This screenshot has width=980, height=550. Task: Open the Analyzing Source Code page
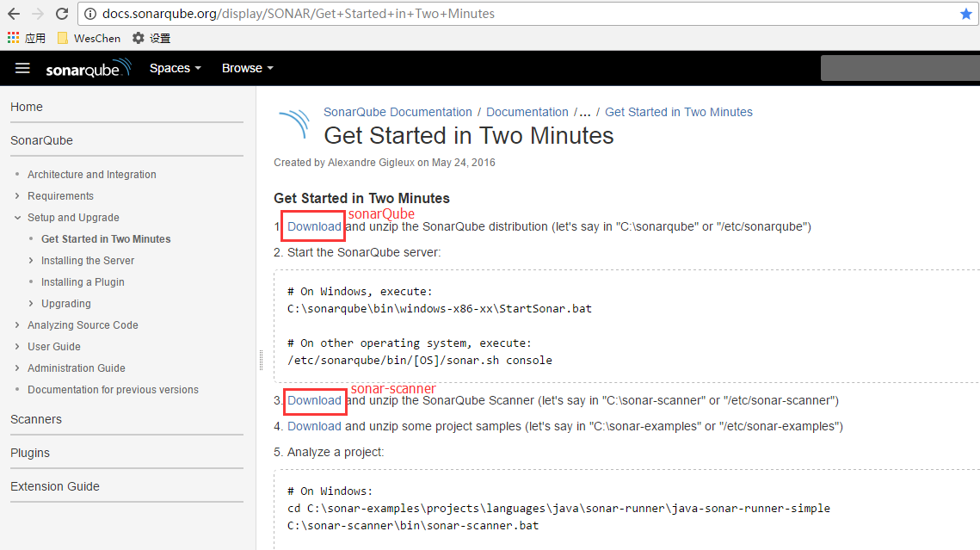point(83,325)
